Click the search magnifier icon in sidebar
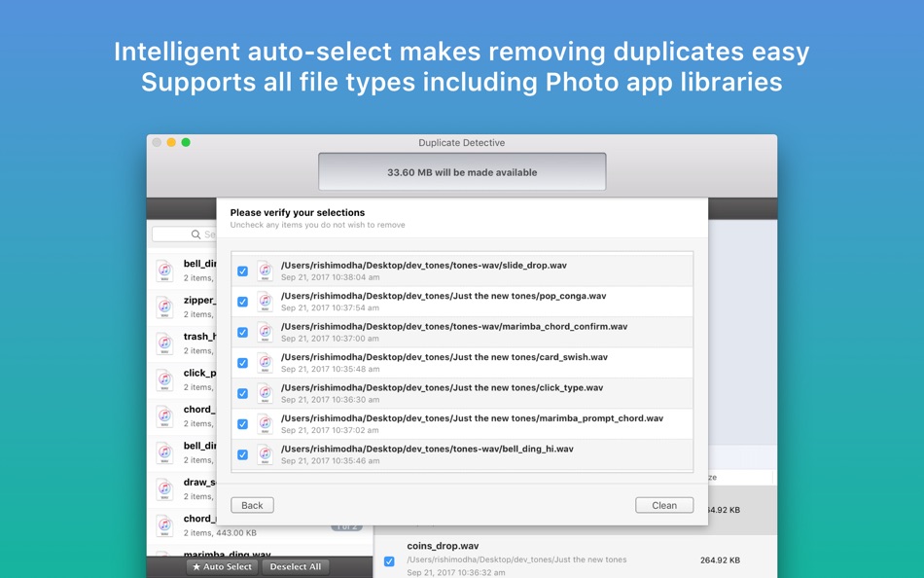The image size is (924, 578). click(x=195, y=235)
